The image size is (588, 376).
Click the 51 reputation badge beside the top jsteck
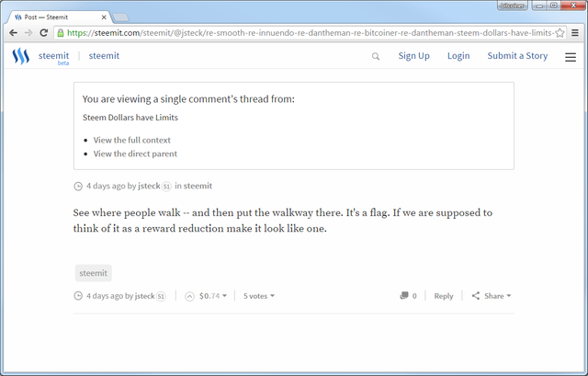(166, 187)
